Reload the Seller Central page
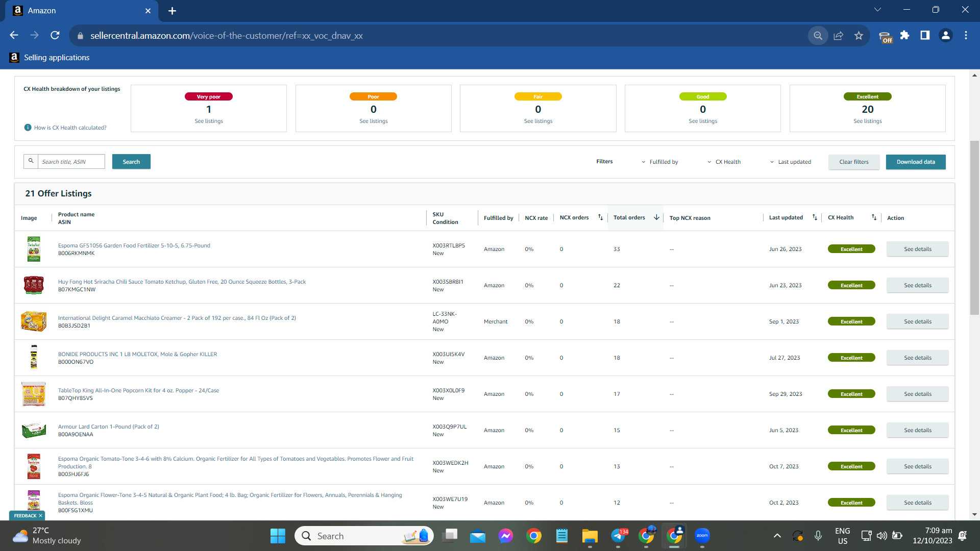This screenshot has width=980, height=551. tap(55, 35)
